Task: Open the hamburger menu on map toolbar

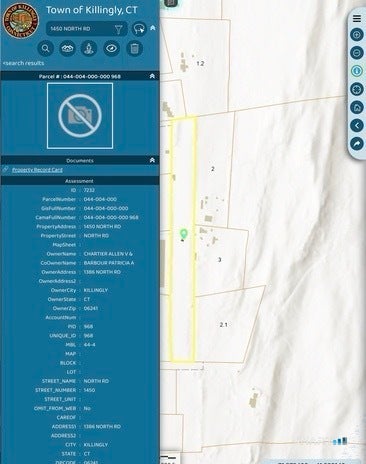Action: pyautogui.click(x=357, y=18)
